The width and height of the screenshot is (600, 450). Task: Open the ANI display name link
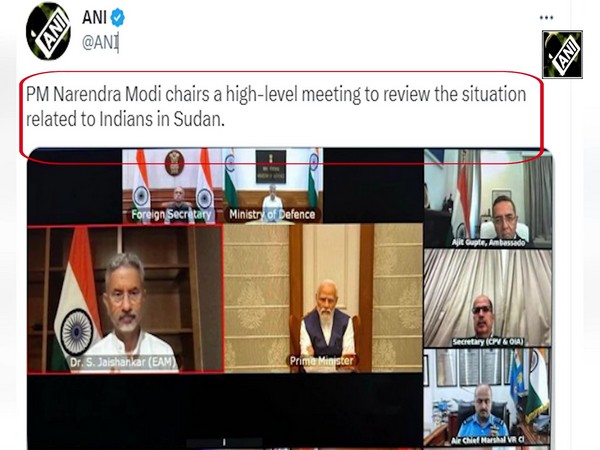(94, 18)
